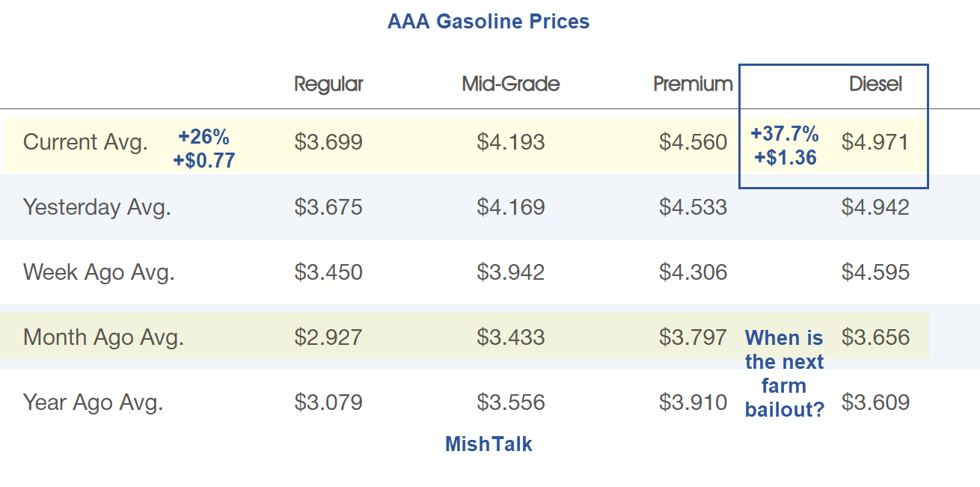This screenshot has width=980, height=487.
Task: Click the current Diesel price $4.971
Action: [875, 142]
